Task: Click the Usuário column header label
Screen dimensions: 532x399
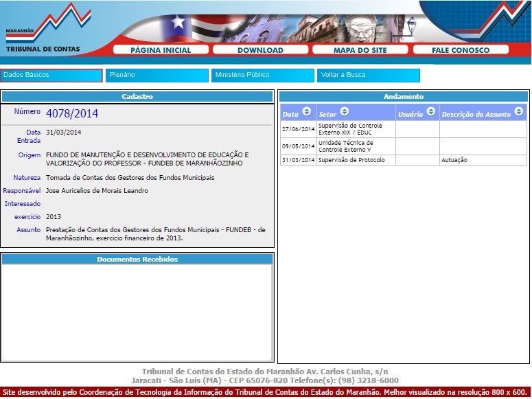Action: 410,115
